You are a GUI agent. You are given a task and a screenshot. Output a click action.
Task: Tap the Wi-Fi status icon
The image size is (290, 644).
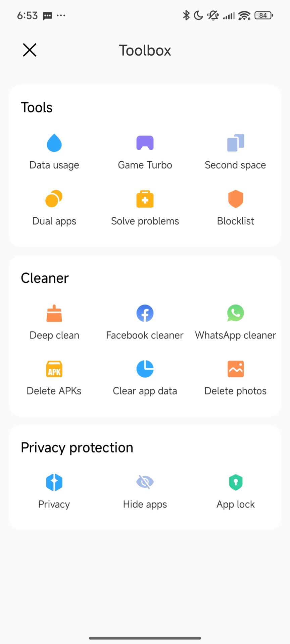(x=244, y=15)
